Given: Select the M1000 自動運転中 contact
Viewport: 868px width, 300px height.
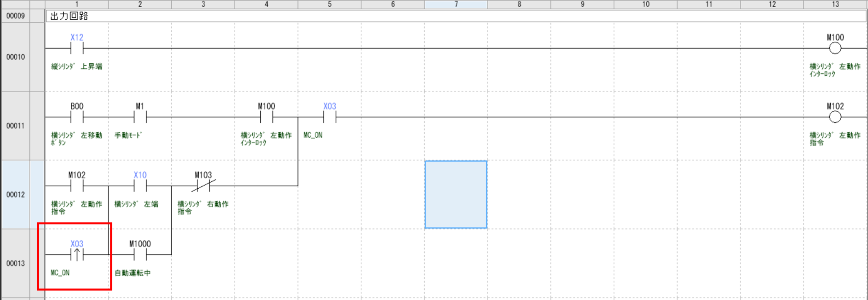Looking at the screenshot, I should click(140, 254).
